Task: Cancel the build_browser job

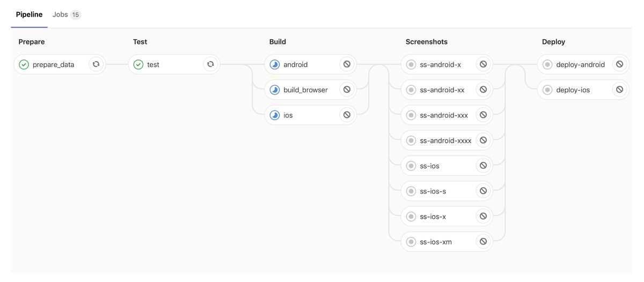Action: click(347, 90)
